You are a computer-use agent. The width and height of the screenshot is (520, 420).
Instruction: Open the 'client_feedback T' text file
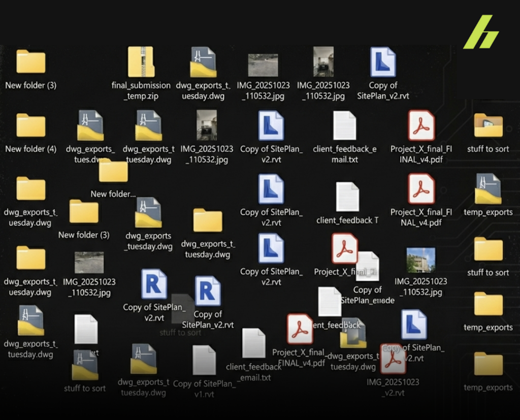click(347, 197)
